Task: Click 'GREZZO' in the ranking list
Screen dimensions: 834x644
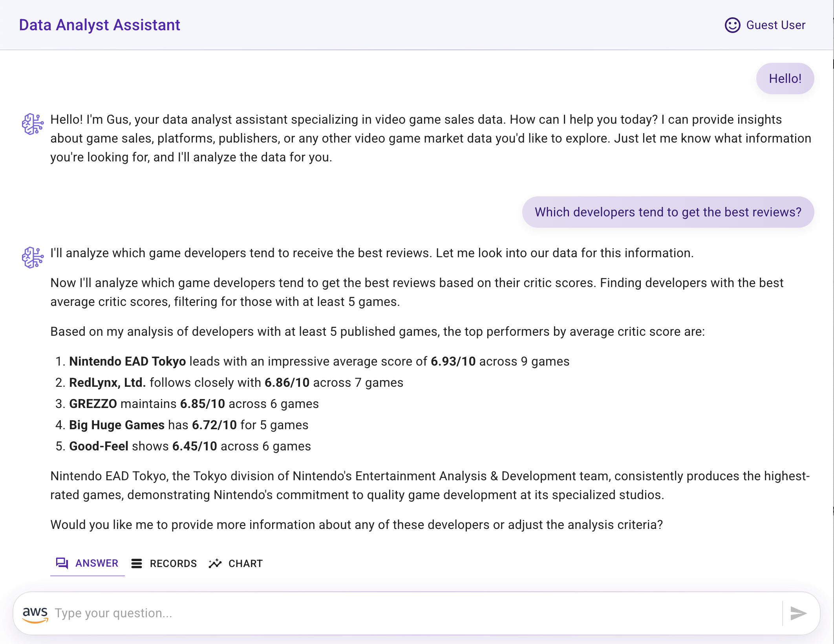Action: 93,404
